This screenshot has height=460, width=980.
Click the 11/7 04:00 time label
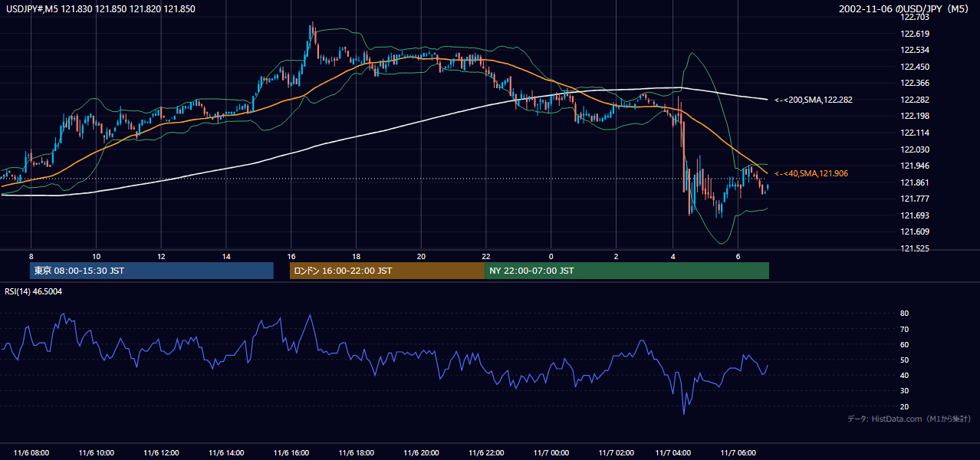pyautogui.click(x=675, y=453)
